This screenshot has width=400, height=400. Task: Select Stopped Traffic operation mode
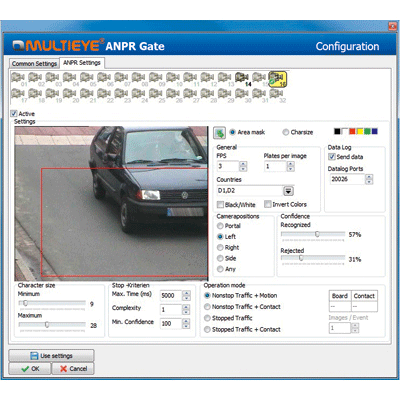(207, 318)
